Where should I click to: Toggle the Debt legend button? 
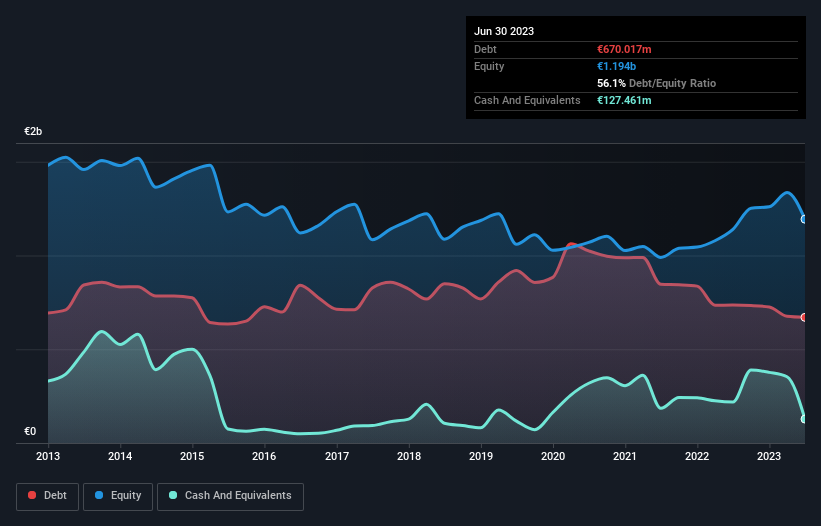(46, 495)
